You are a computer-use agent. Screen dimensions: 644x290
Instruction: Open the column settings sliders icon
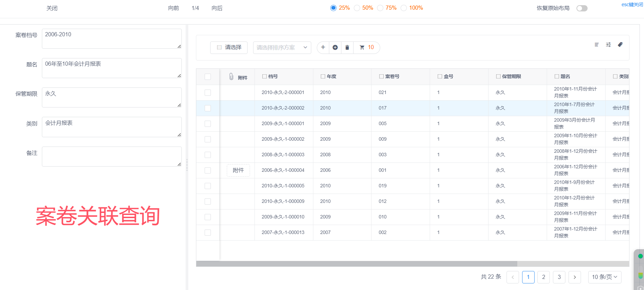click(x=608, y=45)
